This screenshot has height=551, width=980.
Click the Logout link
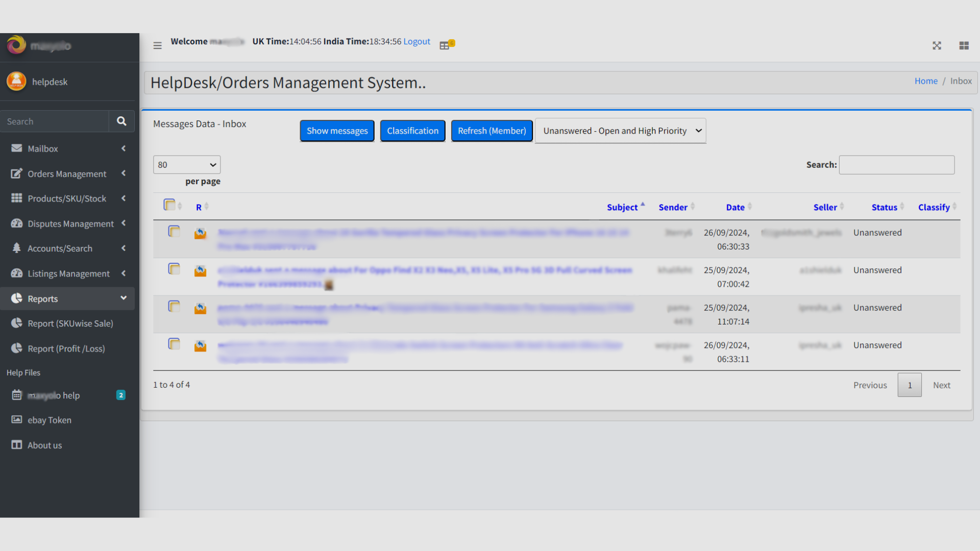point(416,41)
